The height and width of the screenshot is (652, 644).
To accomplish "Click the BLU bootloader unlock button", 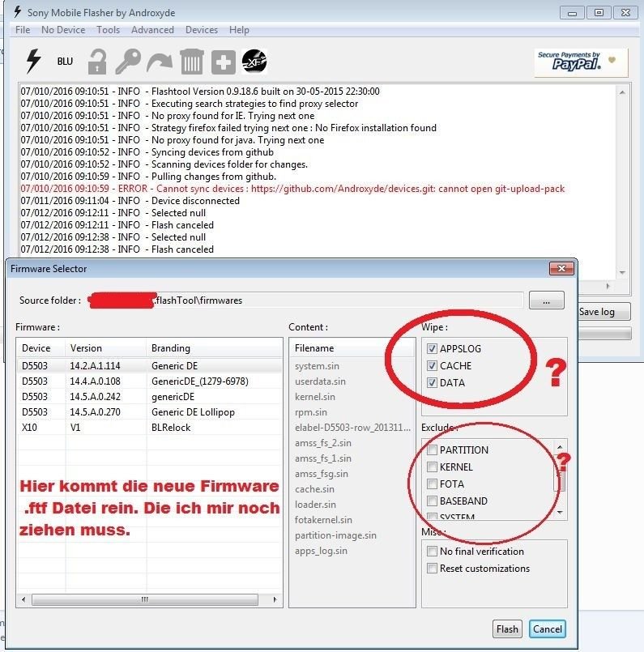I will point(65,62).
